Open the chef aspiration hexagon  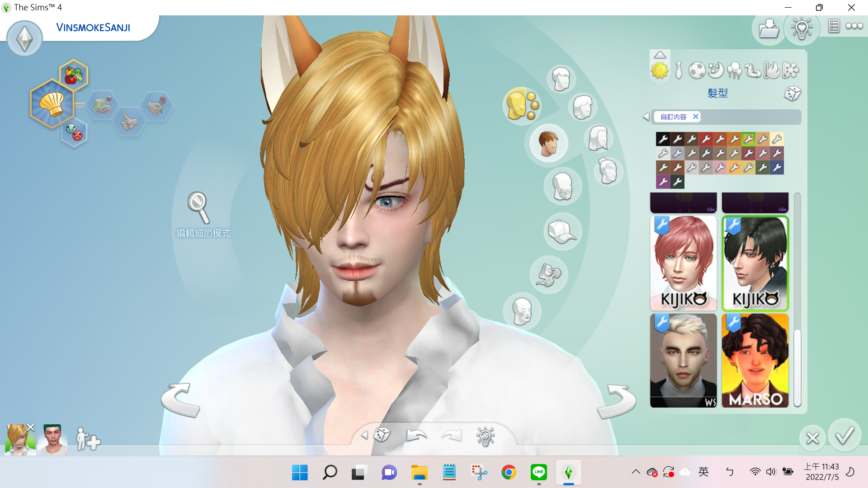pyautogui.click(x=52, y=104)
